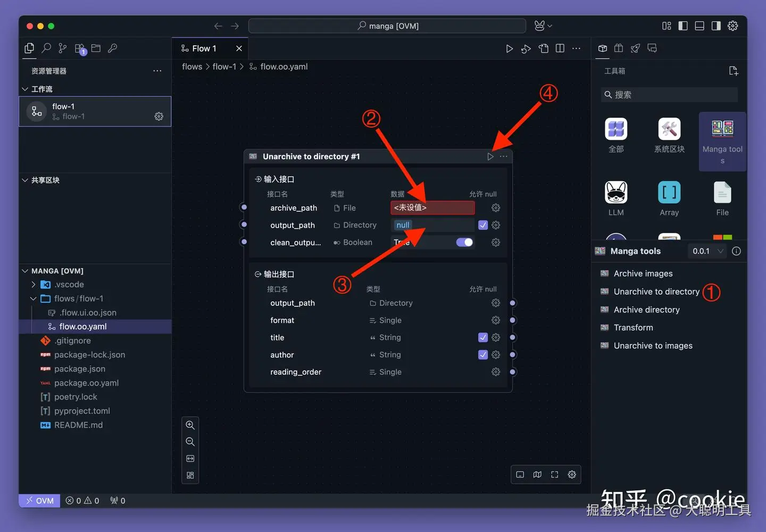Run the Unarchive to directory #1 block

pyautogui.click(x=490, y=156)
